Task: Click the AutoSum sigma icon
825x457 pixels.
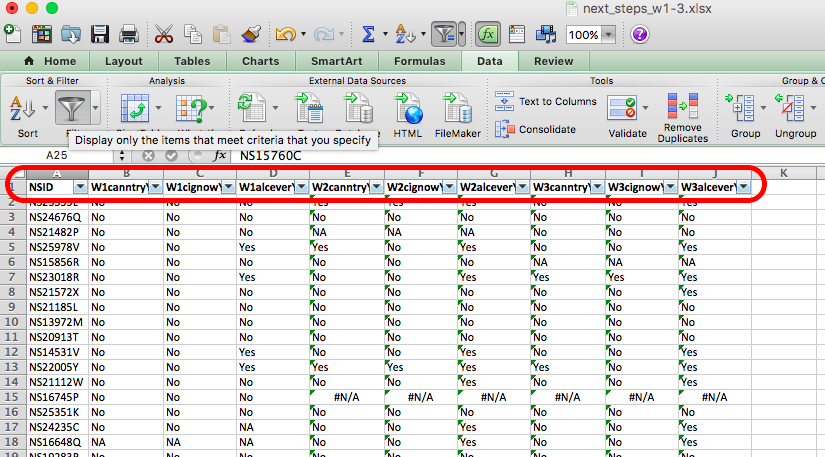Action: [368, 34]
